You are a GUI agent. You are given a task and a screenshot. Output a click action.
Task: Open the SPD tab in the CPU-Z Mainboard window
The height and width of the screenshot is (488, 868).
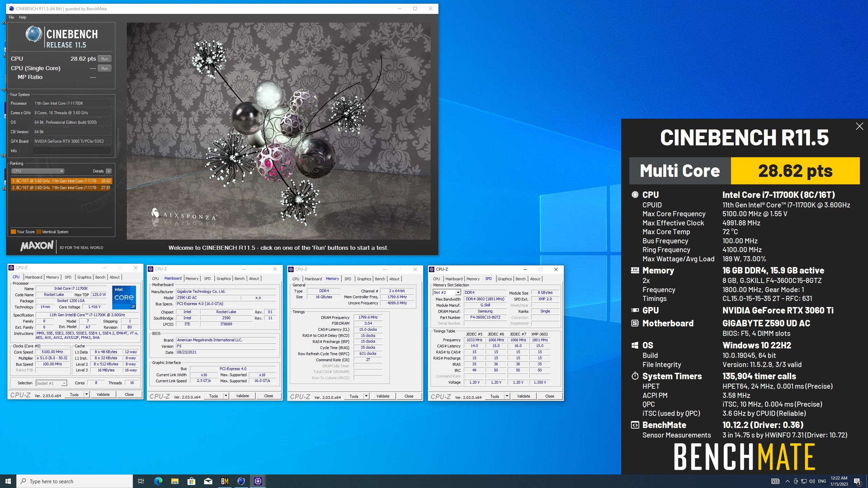click(x=208, y=279)
